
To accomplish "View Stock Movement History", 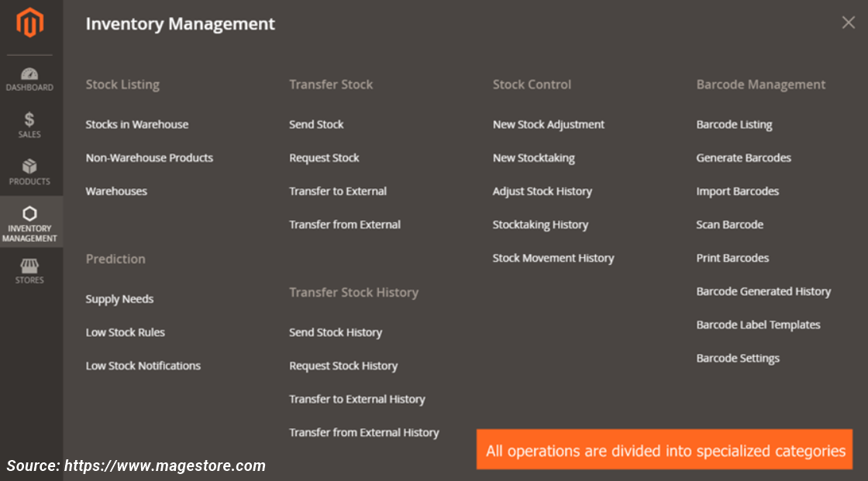I will pyautogui.click(x=553, y=258).
